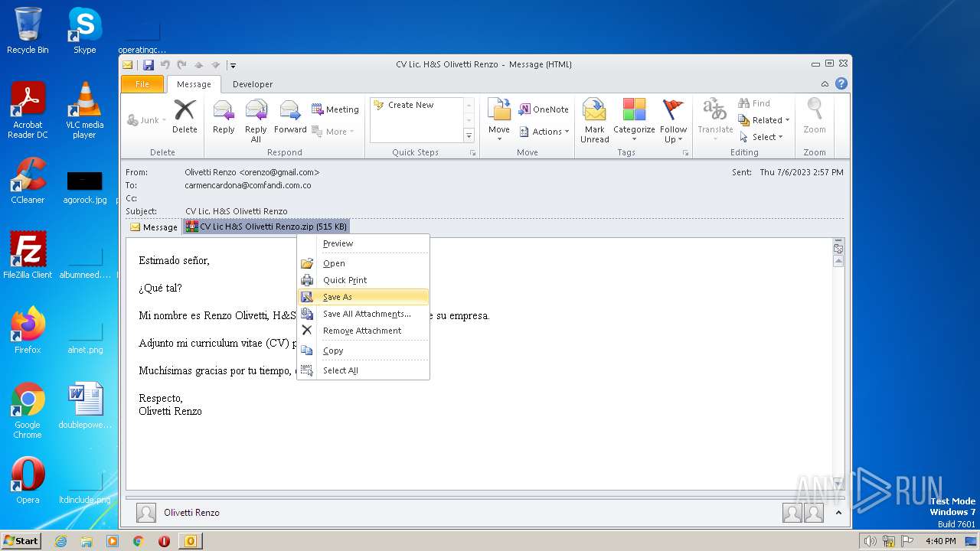Click the Save icon in quick access toolbar
980x551 pixels.
149,65
